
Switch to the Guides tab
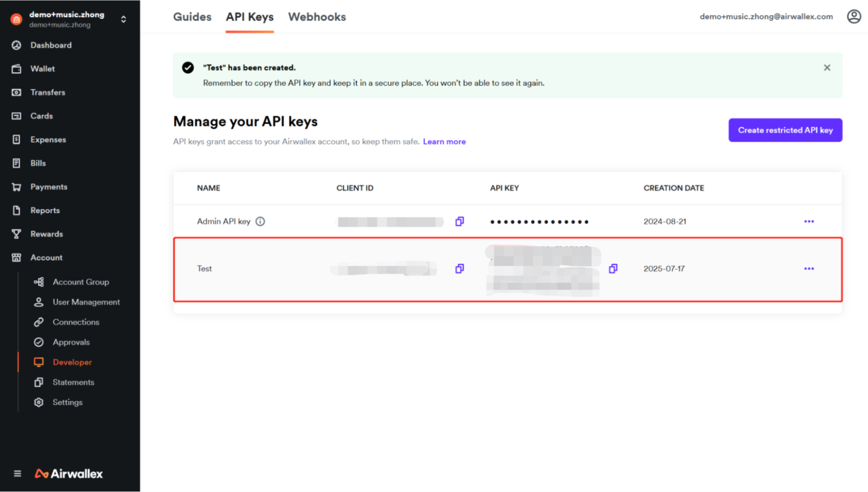click(192, 17)
